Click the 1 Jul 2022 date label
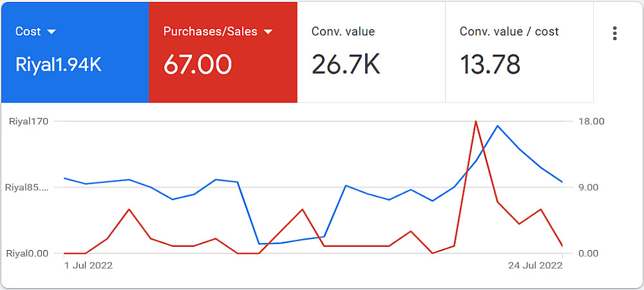Viewport: 644px width, 290px height. [88, 266]
